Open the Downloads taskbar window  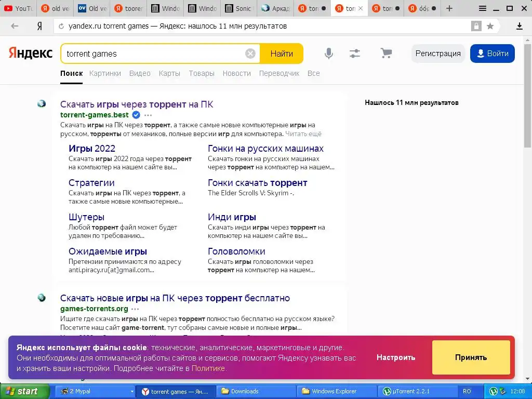pos(256,391)
